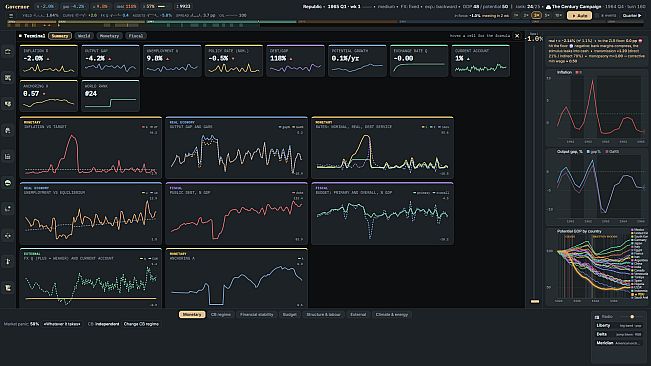Click the "FX: fixed" status text
Screen dimensions: 651x366
410,7
